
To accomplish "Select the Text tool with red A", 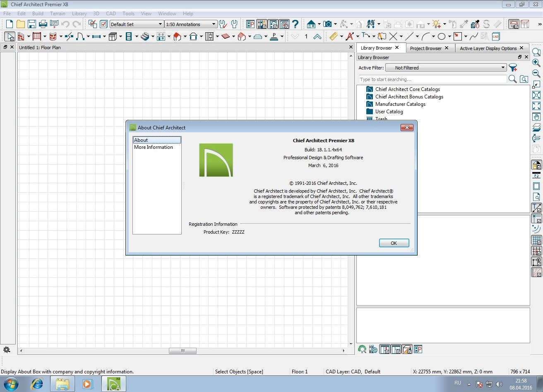I will click(350, 36).
